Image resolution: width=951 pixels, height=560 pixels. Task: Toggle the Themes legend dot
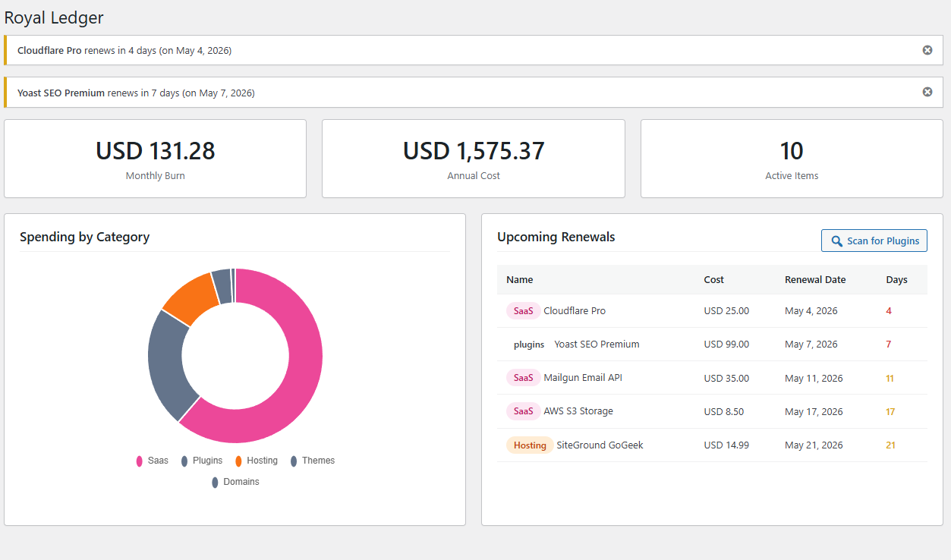(294, 461)
